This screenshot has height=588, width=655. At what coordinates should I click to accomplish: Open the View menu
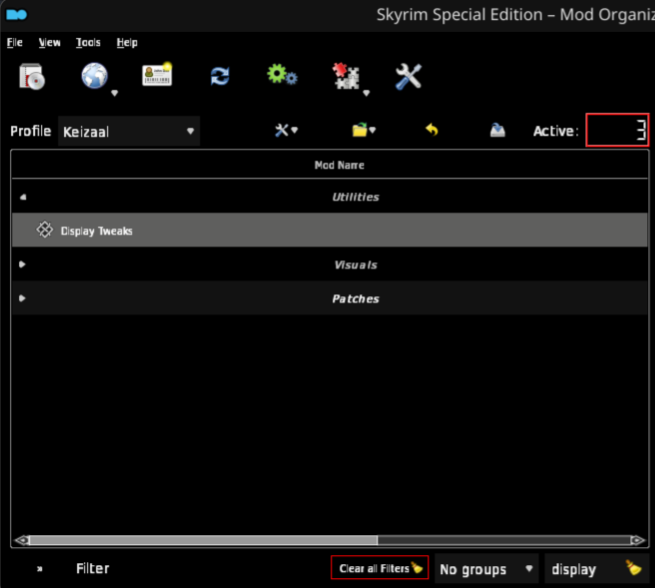click(49, 43)
